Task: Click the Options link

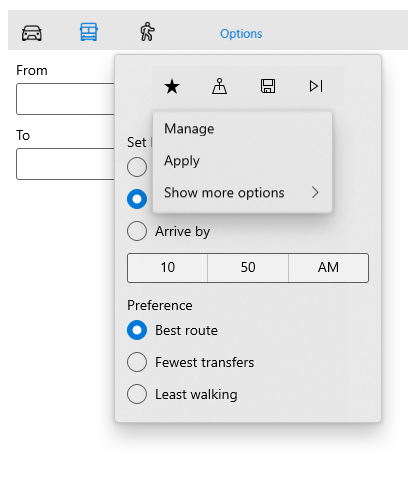Action: pos(241,34)
